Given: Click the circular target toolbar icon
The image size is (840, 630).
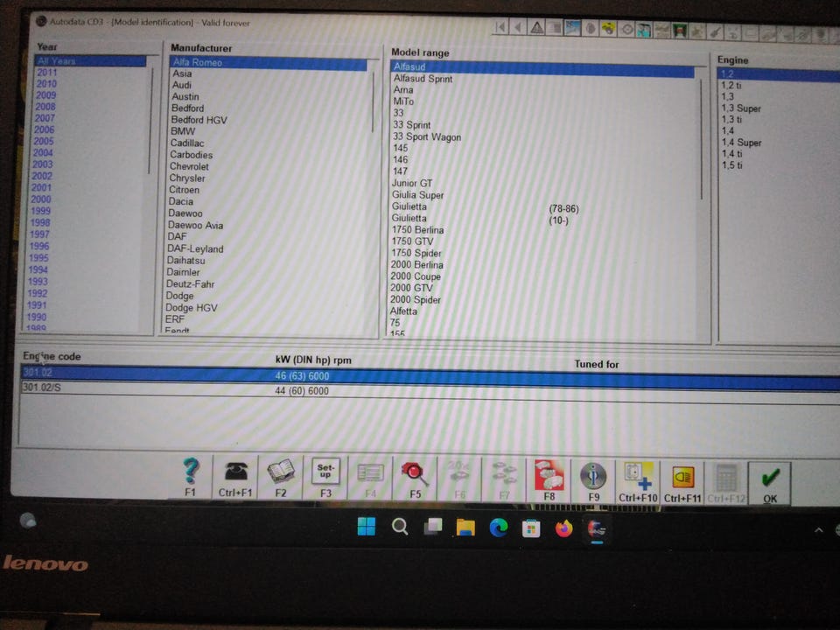Looking at the screenshot, I should pyautogui.click(x=626, y=30).
